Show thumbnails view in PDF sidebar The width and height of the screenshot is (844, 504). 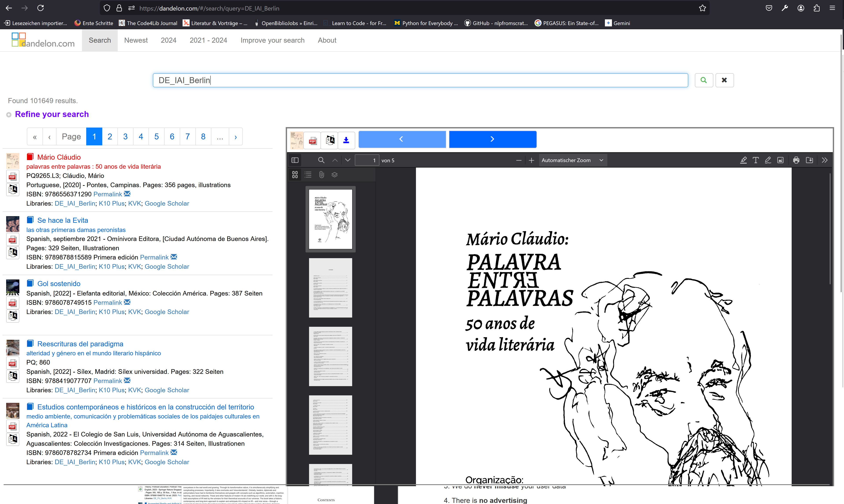pos(295,175)
